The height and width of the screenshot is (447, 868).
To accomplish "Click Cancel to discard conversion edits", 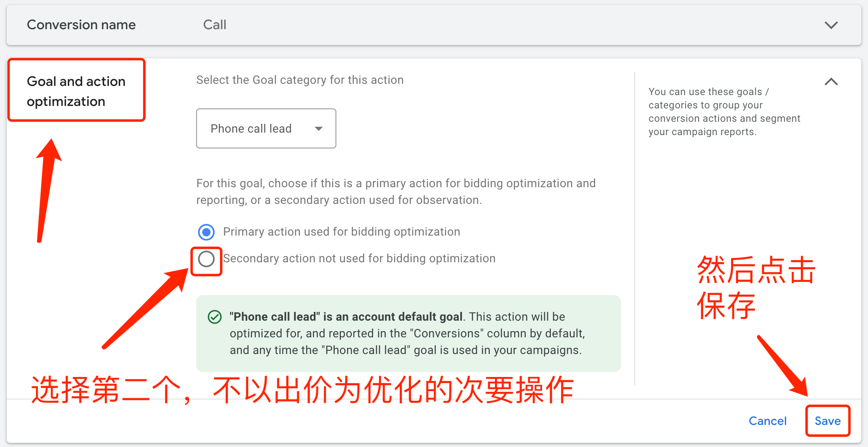I will pyautogui.click(x=767, y=421).
